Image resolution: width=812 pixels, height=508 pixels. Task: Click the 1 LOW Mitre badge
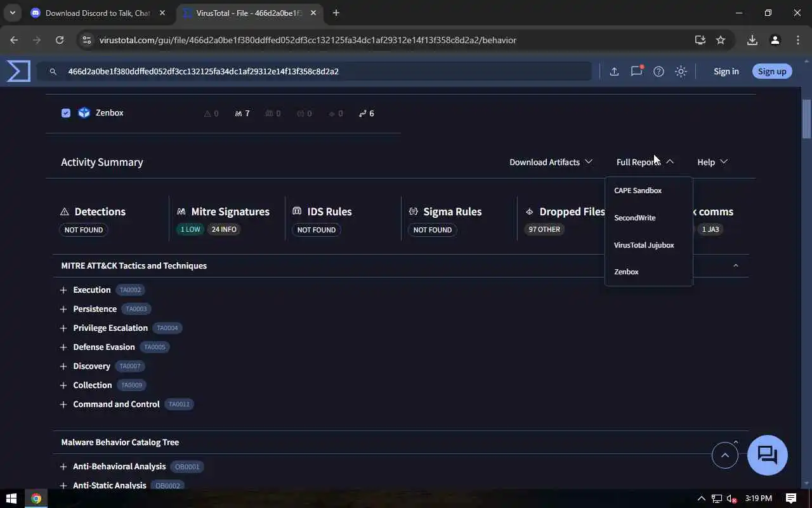click(190, 229)
